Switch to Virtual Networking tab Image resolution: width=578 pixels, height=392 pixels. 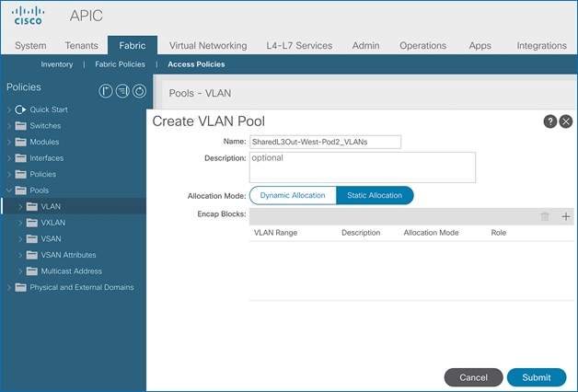[x=208, y=45]
